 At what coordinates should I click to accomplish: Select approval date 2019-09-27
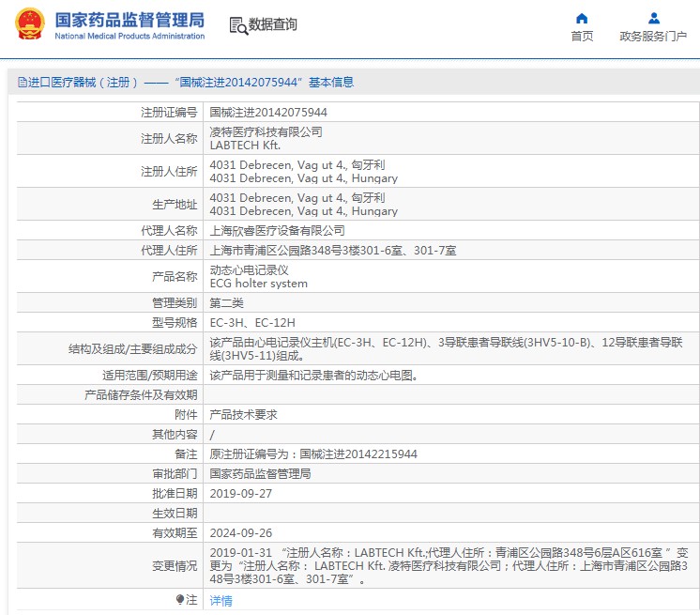coord(240,493)
